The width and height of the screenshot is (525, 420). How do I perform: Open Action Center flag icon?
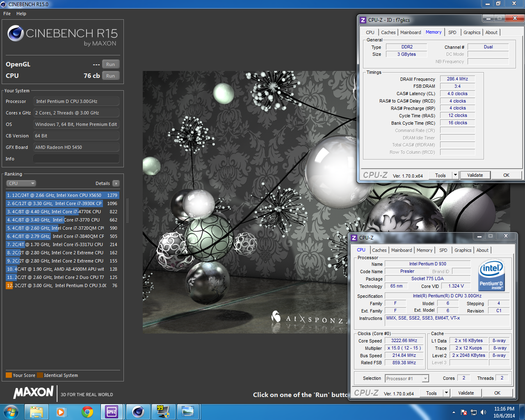tap(464, 412)
